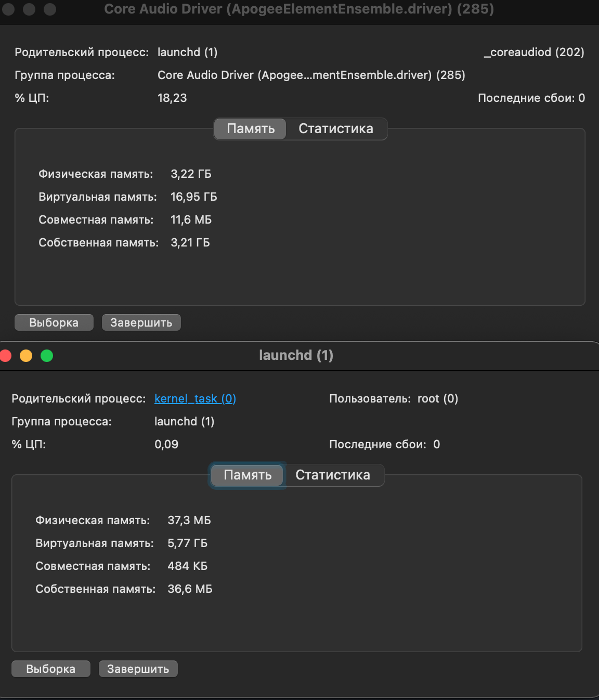Select Память tab in launchd window
599x700 pixels.
(x=248, y=475)
